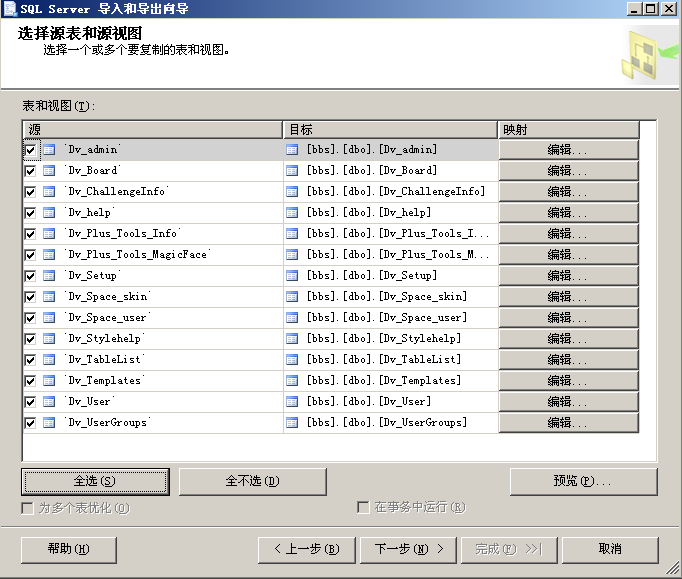Image resolution: width=682 pixels, height=579 pixels.
Task: Click 取消 to cancel the wizard
Action: [x=610, y=550]
